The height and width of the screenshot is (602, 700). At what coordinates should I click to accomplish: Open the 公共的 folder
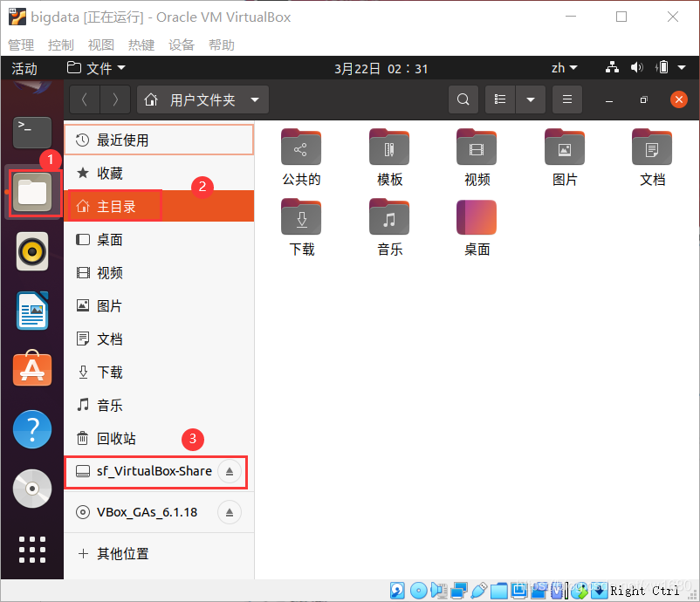[301, 158]
